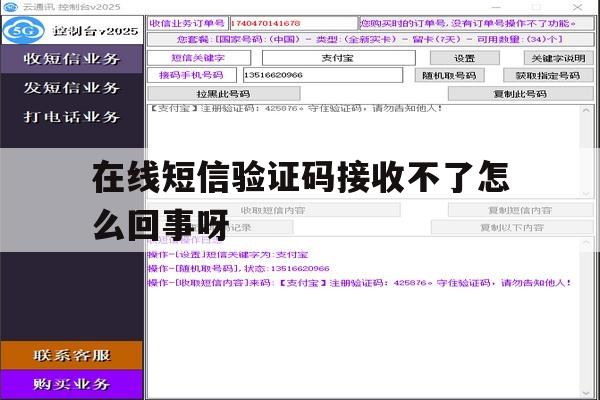Click 收取短信内容 button
The width and height of the screenshot is (600, 400).
point(273,210)
